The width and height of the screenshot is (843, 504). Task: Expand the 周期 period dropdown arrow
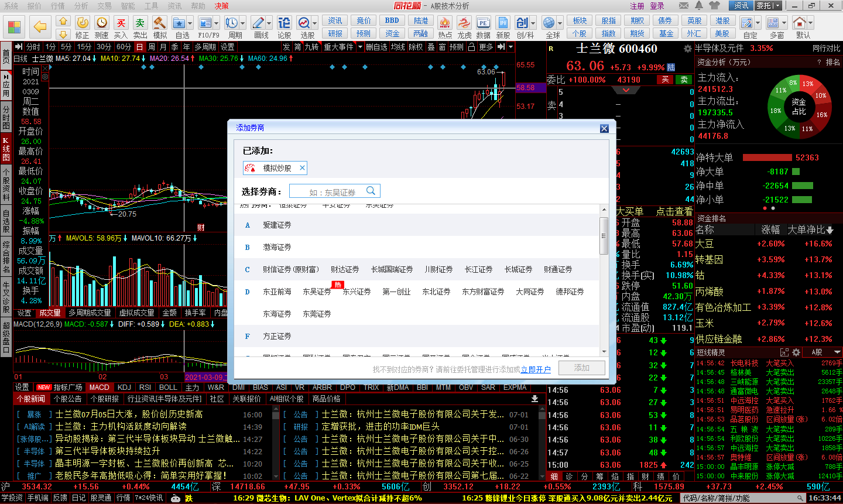[242, 23]
